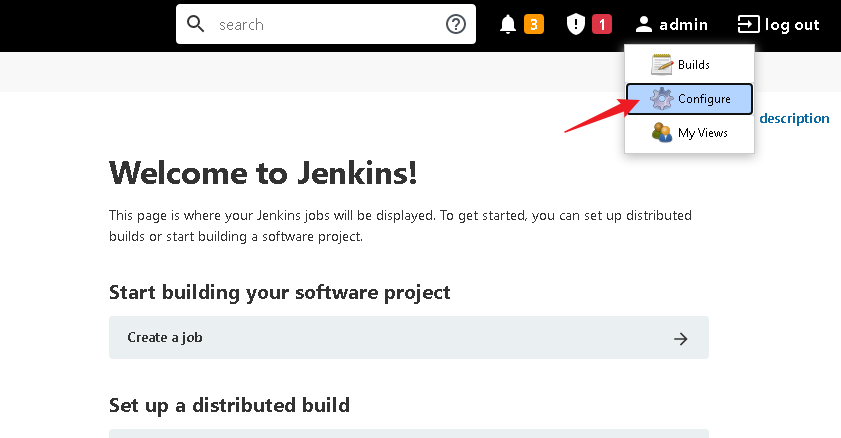Select My Views from the admin dropdown
841x438 pixels.
click(690, 132)
